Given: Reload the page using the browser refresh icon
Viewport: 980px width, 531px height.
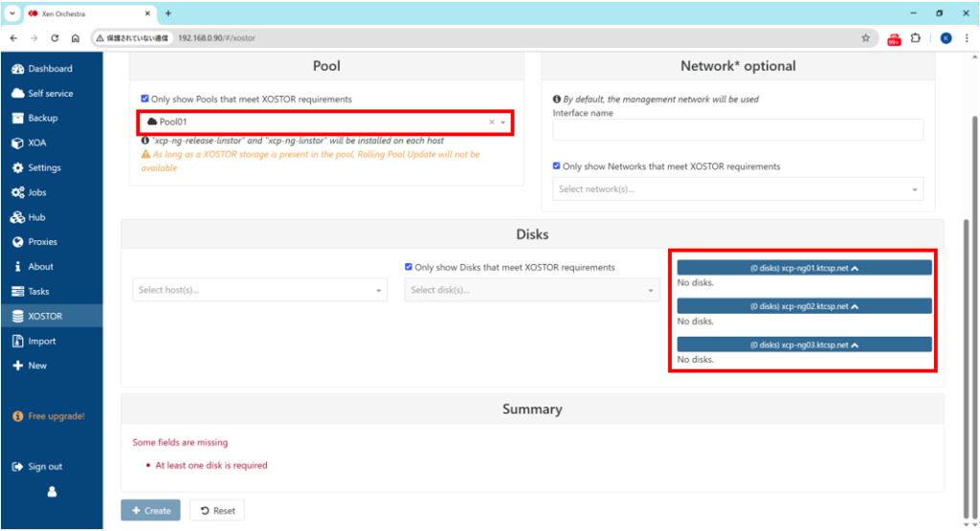Looking at the screenshot, I should click(x=55, y=38).
